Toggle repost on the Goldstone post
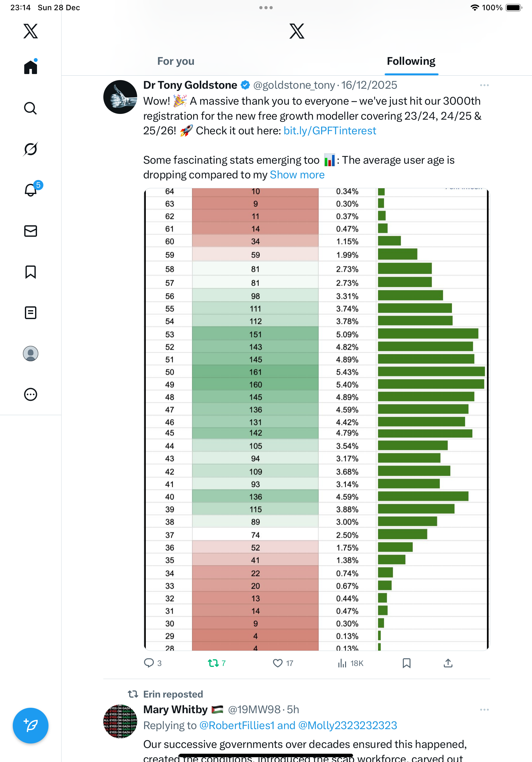 (x=213, y=663)
